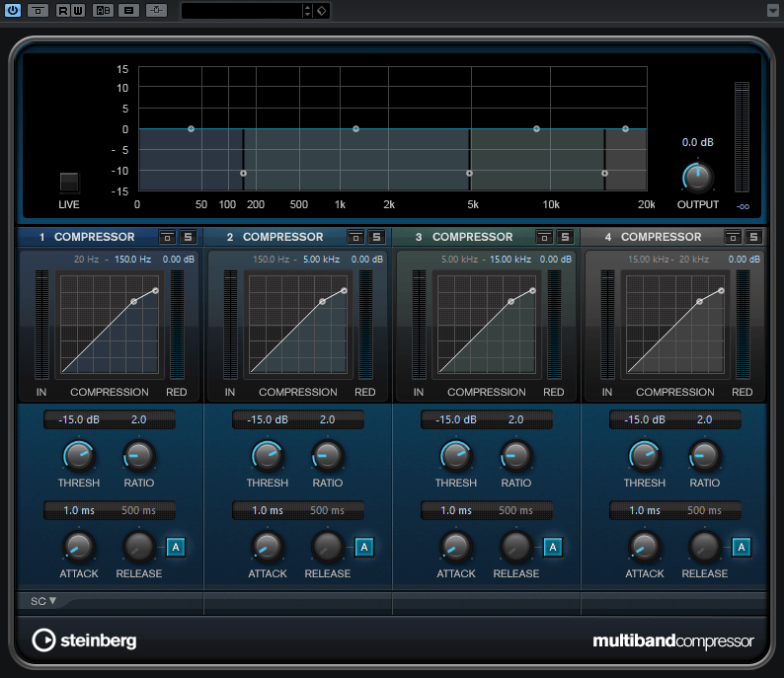The height and width of the screenshot is (678, 784).
Task: Click the 15k crossover handle in display
Action: (604, 174)
